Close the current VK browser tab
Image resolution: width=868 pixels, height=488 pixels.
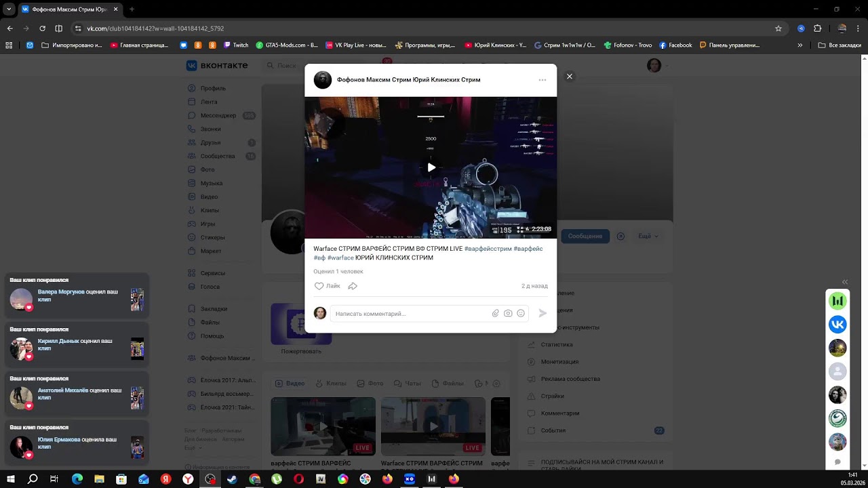(115, 9)
